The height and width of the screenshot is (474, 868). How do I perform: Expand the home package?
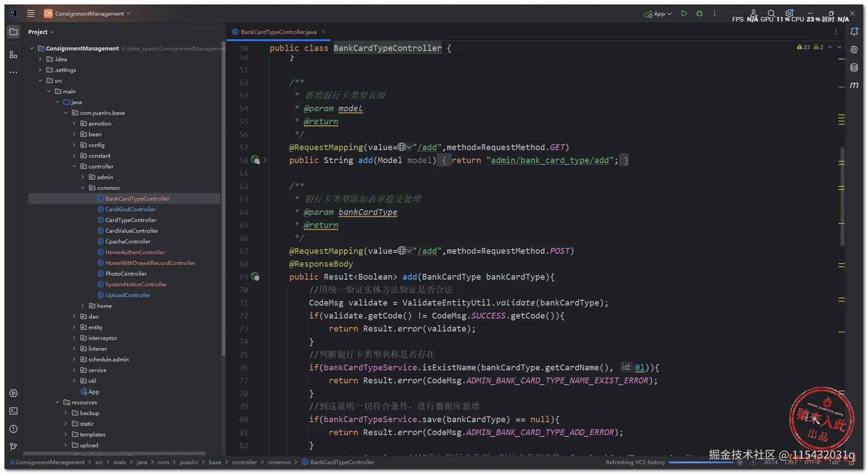pos(83,306)
